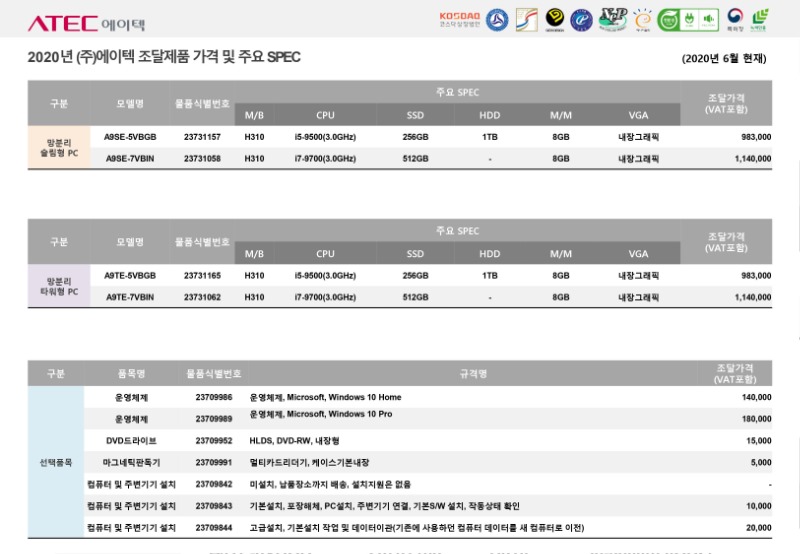This screenshot has width=800, height=554.
Task: Click the CPU cell i7-9700(3.0GHz) in A9TE-7VBIN row
Action: pyautogui.click(x=325, y=297)
